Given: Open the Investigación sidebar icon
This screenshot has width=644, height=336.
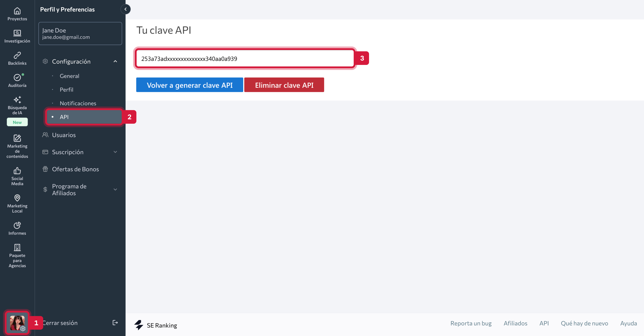Looking at the screenshot, I should [x=17, y=33].
